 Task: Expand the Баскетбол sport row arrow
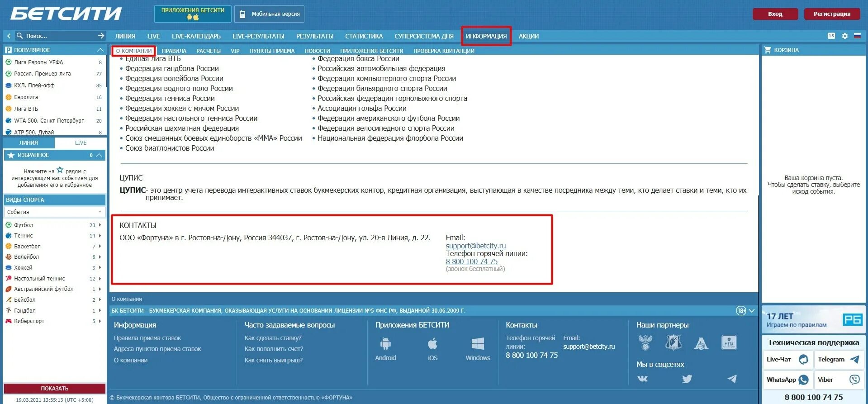click(x=100, y=247)
